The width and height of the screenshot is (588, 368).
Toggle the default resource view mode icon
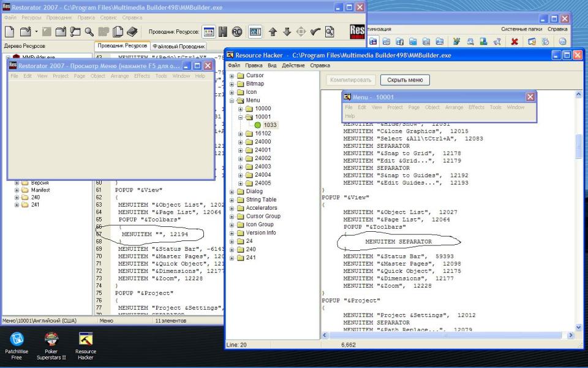pyautogui.click(x=209, y=32)
